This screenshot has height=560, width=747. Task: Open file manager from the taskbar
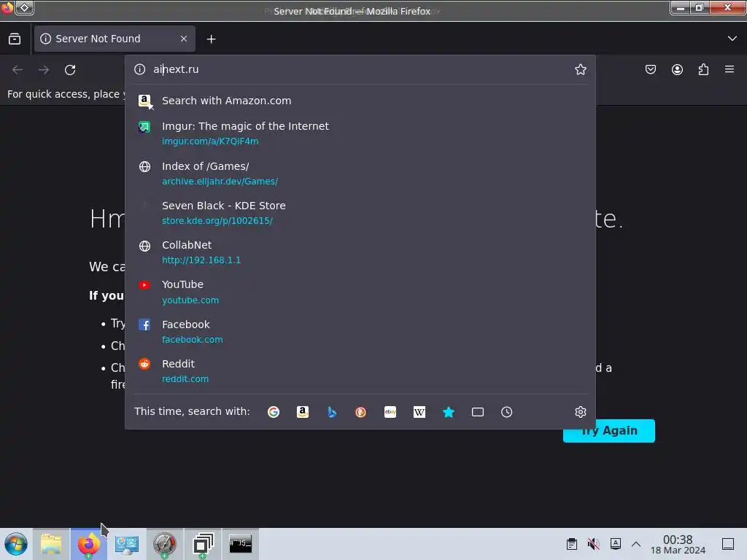tap(51, 544)
